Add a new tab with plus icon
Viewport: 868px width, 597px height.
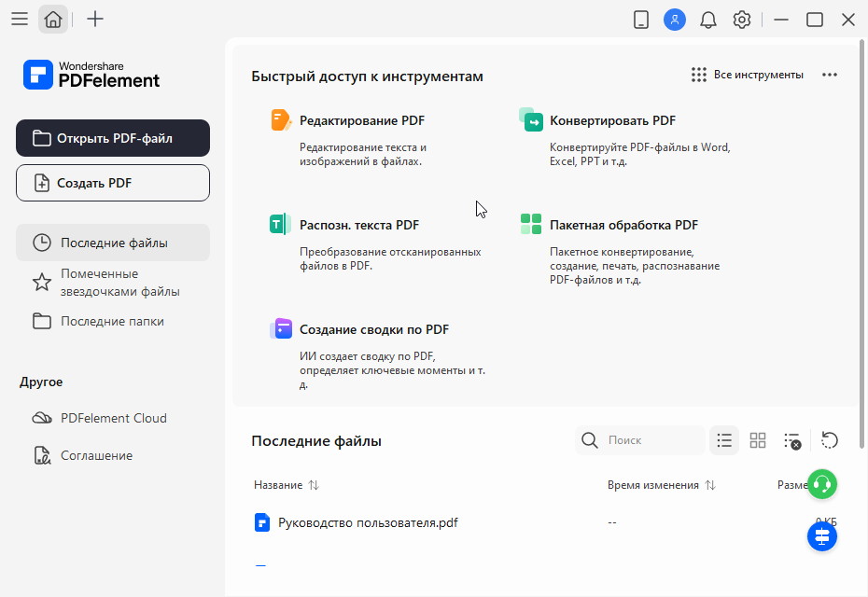[x=95, y=19]
